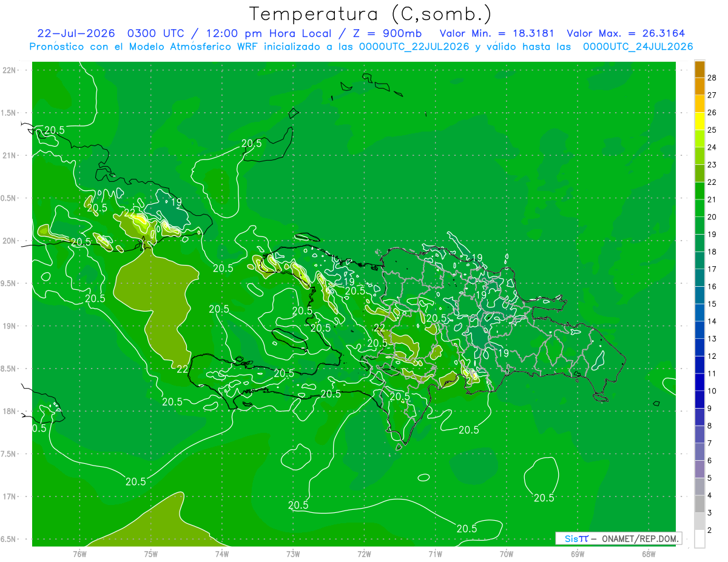
Task: Click the 75W longitude axis label
Action: pyautogui.click(x=150, y=554)
